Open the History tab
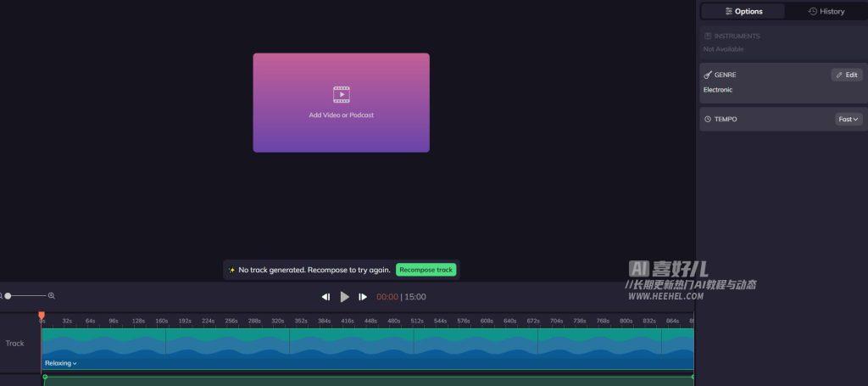Image resolution: width=868 pixels, height=386 pixels. point(826,11)
